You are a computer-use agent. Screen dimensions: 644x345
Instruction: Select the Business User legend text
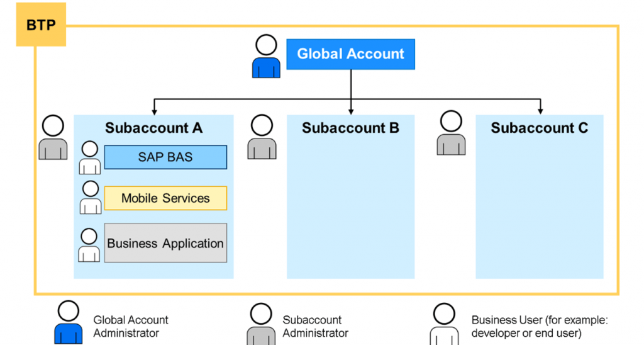tap(539, 327)
